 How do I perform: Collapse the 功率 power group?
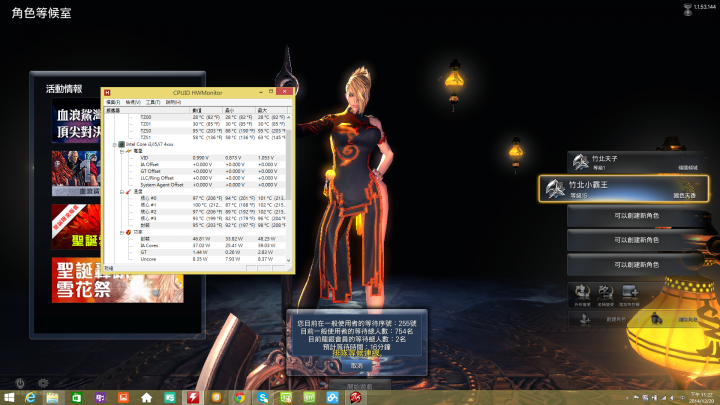(x=122, y=232)
